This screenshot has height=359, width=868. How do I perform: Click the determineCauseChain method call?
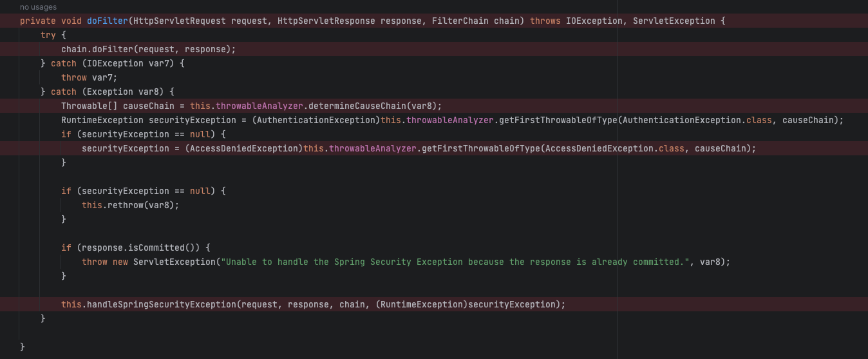coord(357,106)
